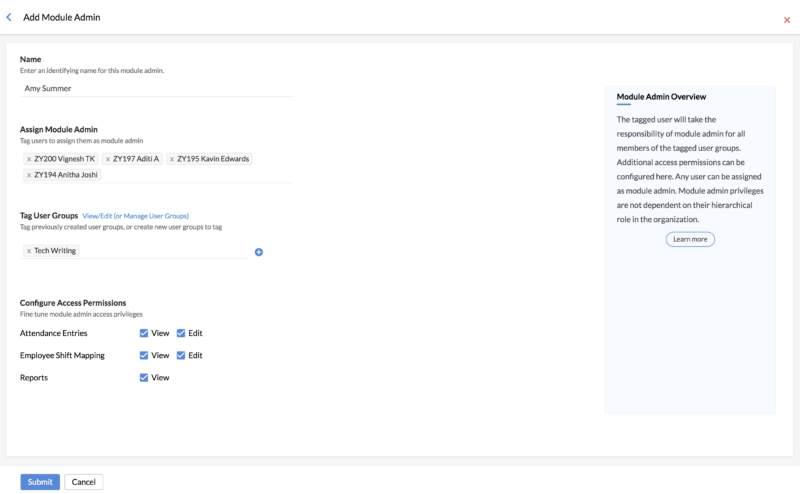The image size is (800, 494).
Task: Uncheck View for Attendance Entries
Action: pos(144,333)
